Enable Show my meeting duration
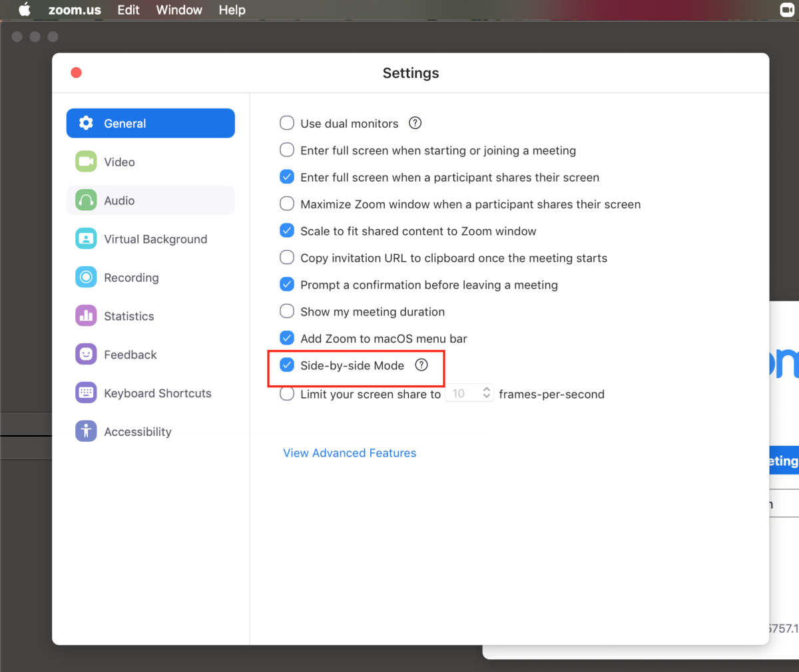The image size is (799, 672). tap(287, 311)
